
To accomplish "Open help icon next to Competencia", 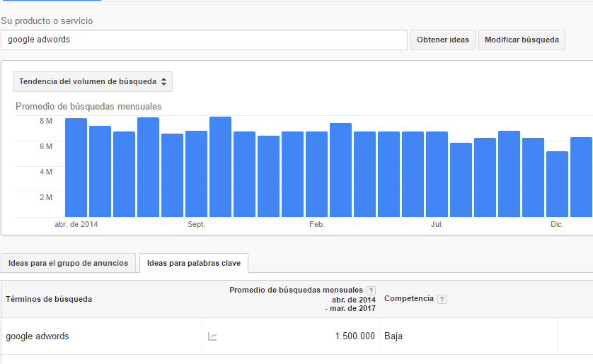I will pyautogui.click(x=442, y=300).
